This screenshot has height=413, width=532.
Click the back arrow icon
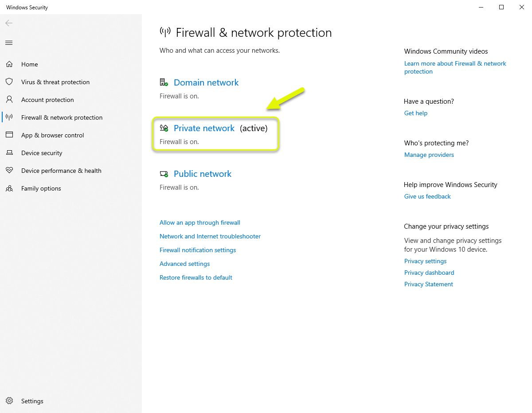click(x=9, y=23)
